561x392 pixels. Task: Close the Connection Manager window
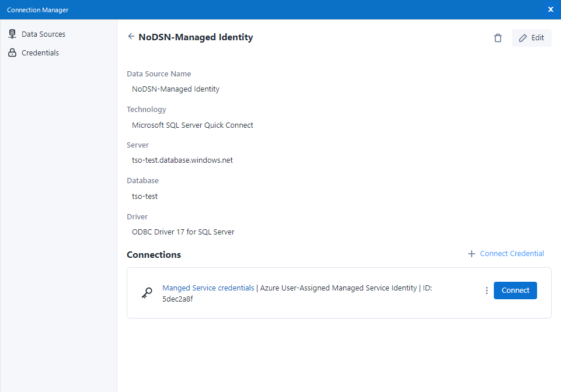[550, 9]
